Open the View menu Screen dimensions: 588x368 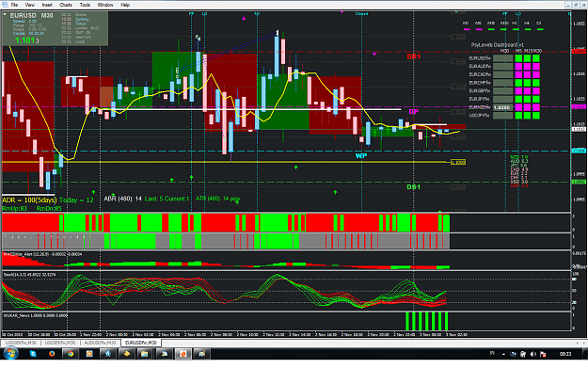click(x=29, y=5)
